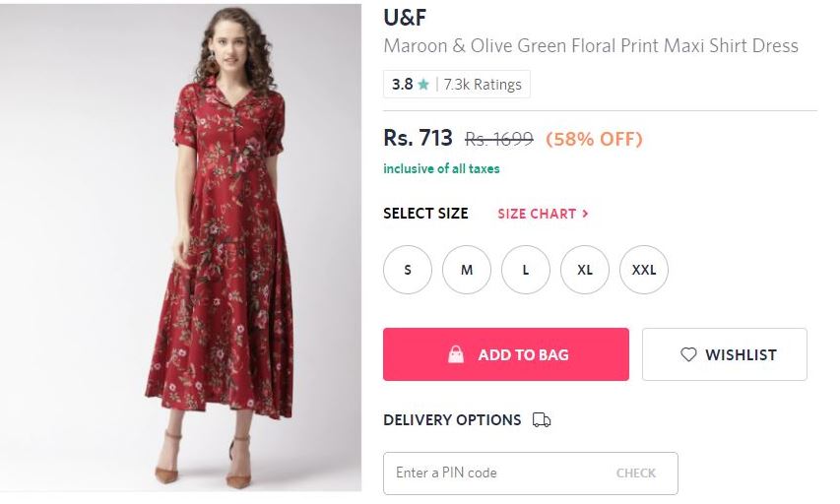The width and height of the screenshot is (840, 504).
Task: Select size M
Action: click(x=467, y=270)
